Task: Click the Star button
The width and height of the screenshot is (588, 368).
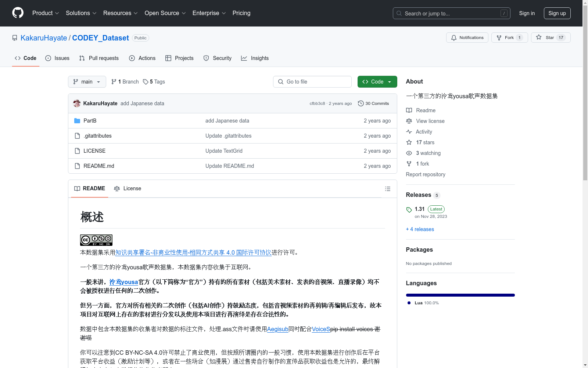Action: click(551, 38)
